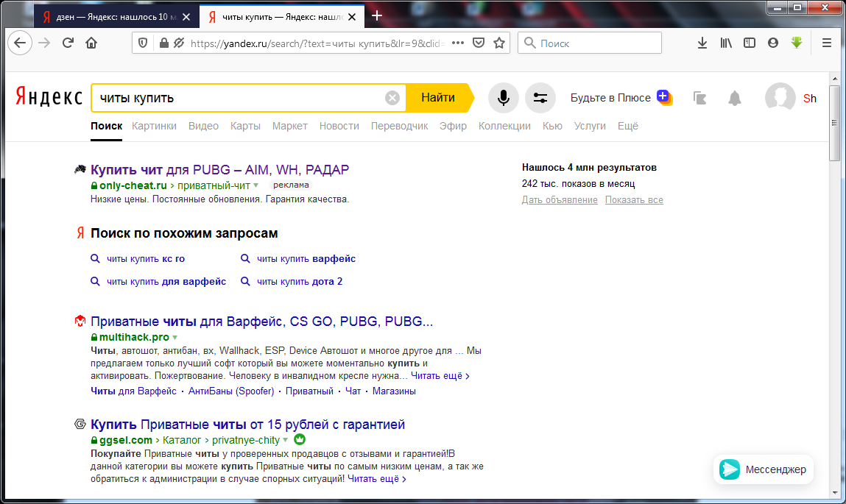Go back to the previous page
This screenshot has width=846, height=504.
(x=20, y=43)
